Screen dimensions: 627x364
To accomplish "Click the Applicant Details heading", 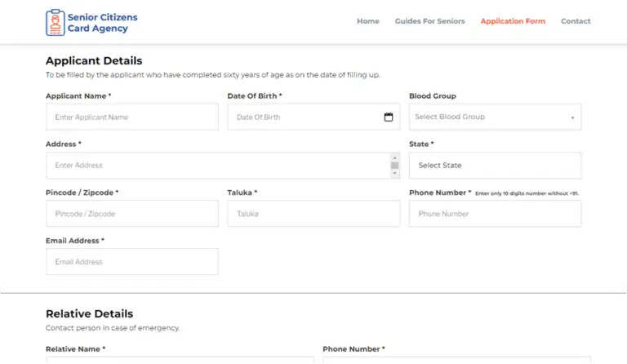I will pos(94,60).
